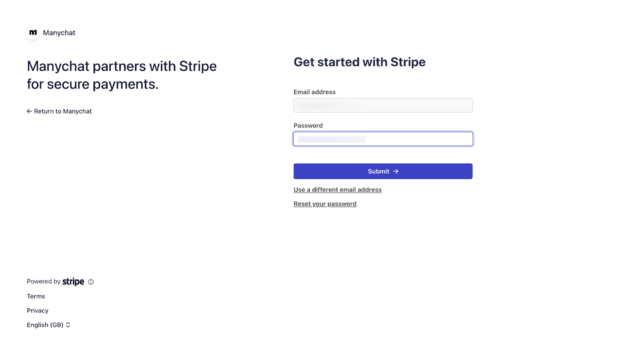Focus the Email address input field
The image size is (644, 347).
[x=383, y=105]
